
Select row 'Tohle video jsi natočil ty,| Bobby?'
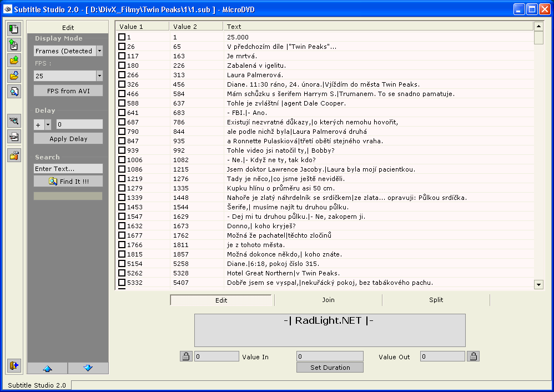coord(325,150)
